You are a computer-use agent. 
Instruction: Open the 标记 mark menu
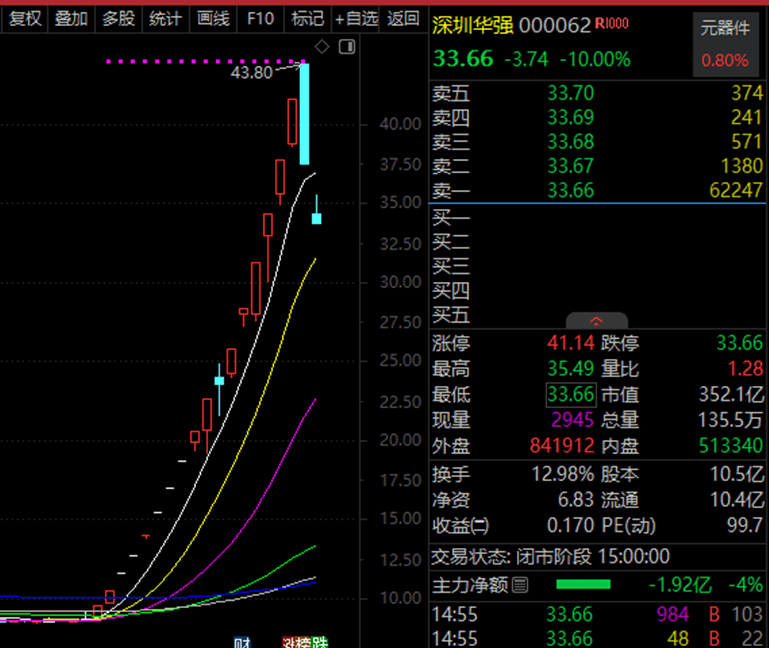307,18
